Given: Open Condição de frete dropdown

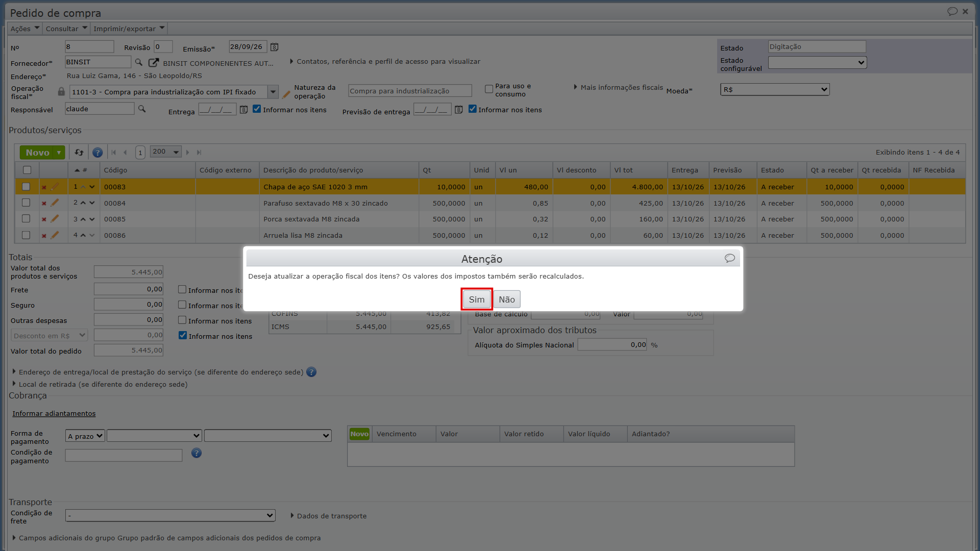Looking at the screenshot, I should coord(170,515).
